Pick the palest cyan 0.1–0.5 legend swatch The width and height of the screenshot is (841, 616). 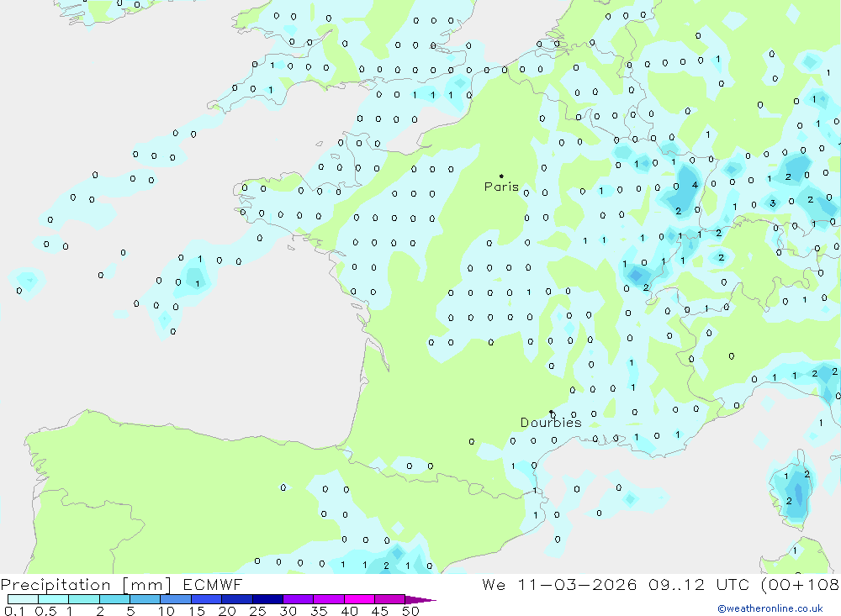[23, 599]
